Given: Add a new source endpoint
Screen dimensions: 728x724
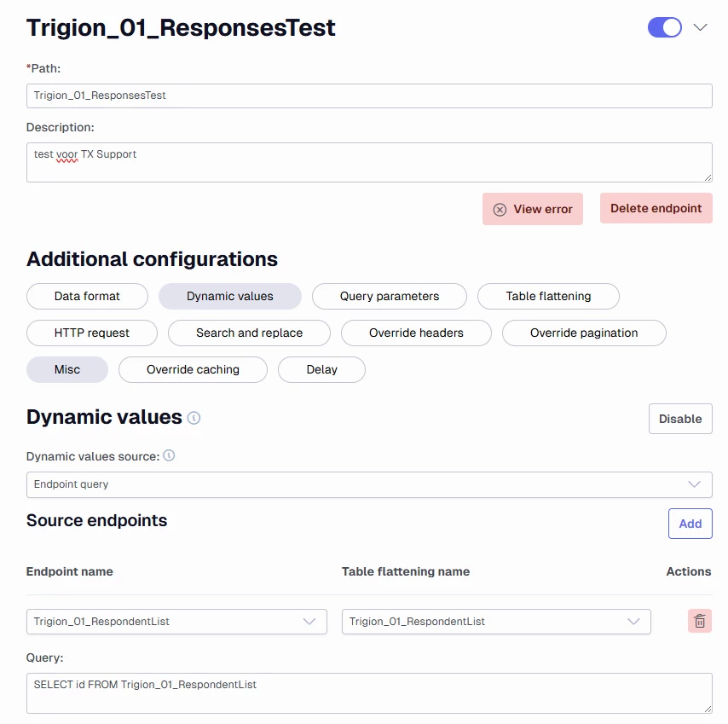Looking at the screenshot, I should (690, 524).
